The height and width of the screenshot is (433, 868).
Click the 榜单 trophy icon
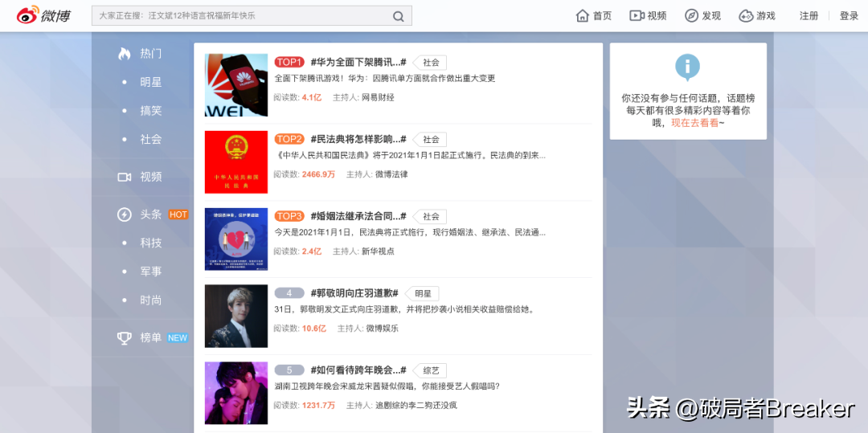pyautogui.click(x=124, y=338)
